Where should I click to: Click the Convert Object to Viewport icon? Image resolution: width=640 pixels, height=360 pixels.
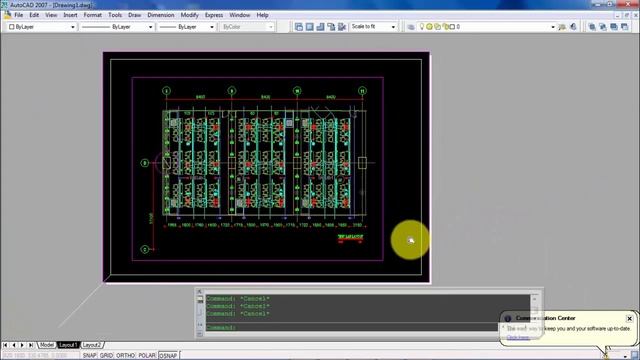[331, 27]
